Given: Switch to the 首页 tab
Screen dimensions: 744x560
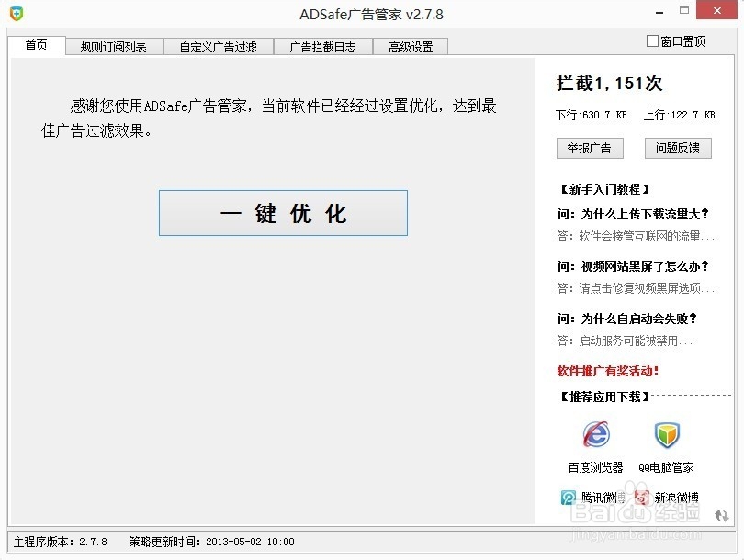Looking at the screenshot, I should point(37,46).
